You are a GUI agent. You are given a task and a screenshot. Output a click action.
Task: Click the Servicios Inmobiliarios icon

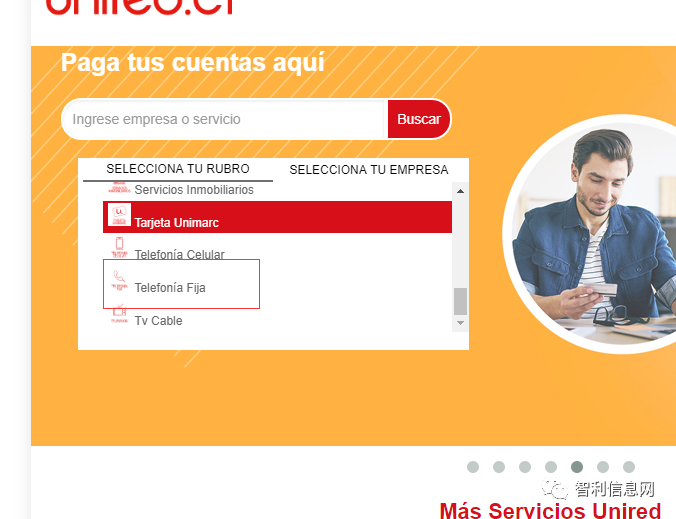click(x=119, y=188)
